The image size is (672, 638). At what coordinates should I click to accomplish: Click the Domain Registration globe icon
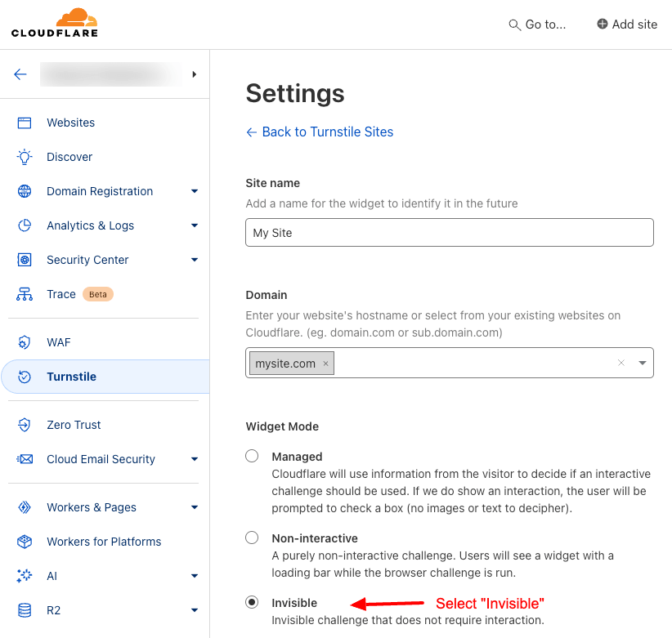pyautogui.click(x=25, y=191)
